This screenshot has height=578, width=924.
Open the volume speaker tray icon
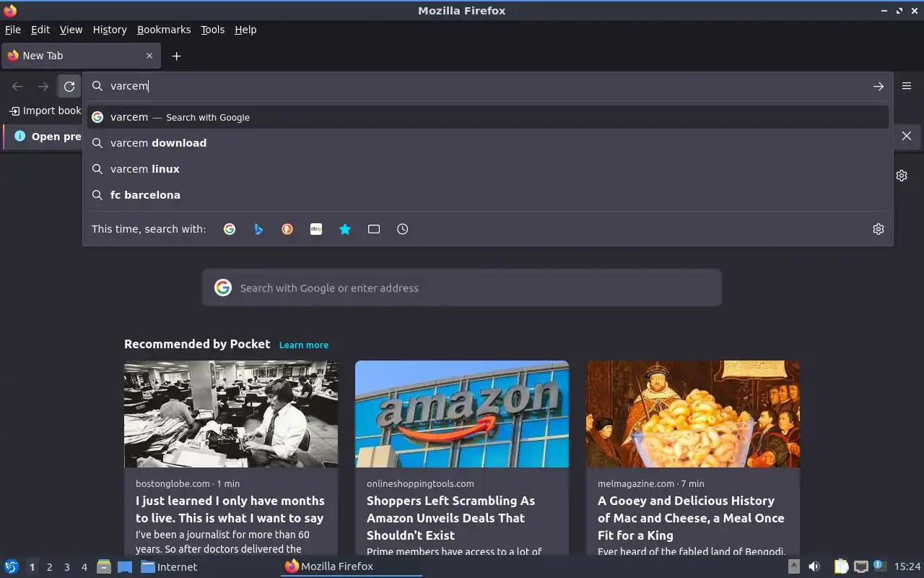[x=814, y=566]
